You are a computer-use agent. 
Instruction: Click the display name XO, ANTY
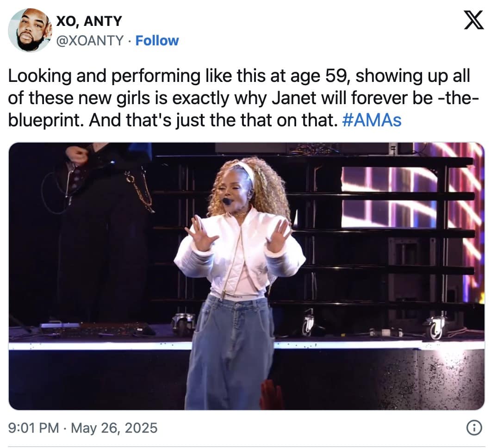click(89, 21)
